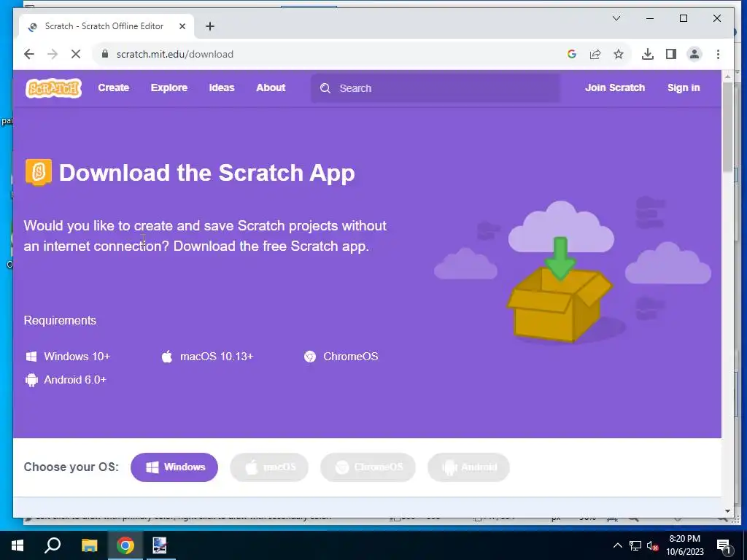Open the Chrome profile avatar
747x560 pixels.
pyautogui.click(x=694, y=54)
